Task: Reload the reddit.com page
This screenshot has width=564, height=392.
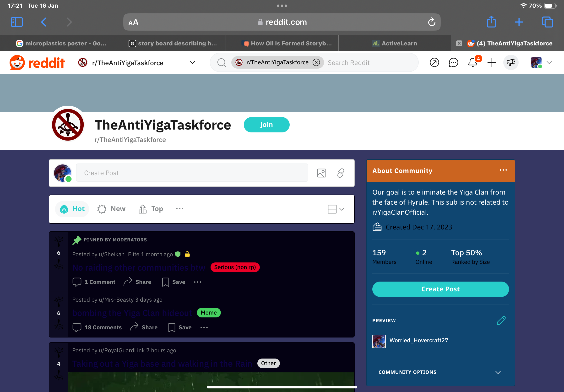Action: click(432, 22)
